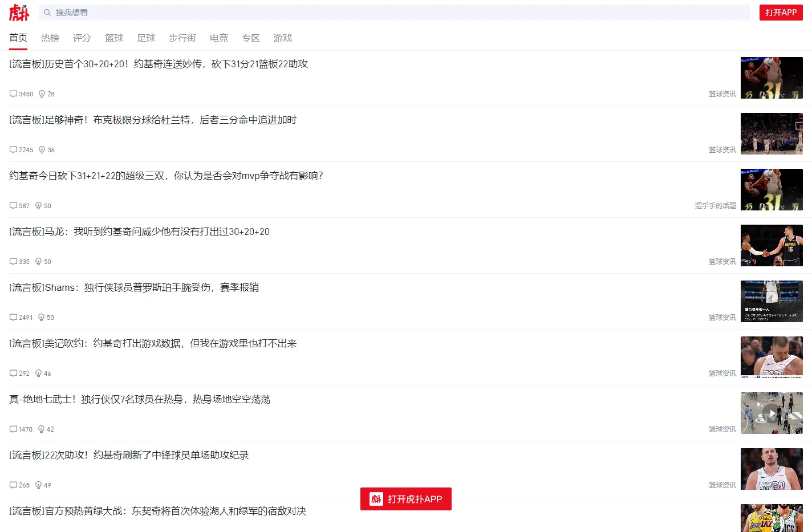
Task: Click lightbulb icon showing 42
Action: (41, 429)
